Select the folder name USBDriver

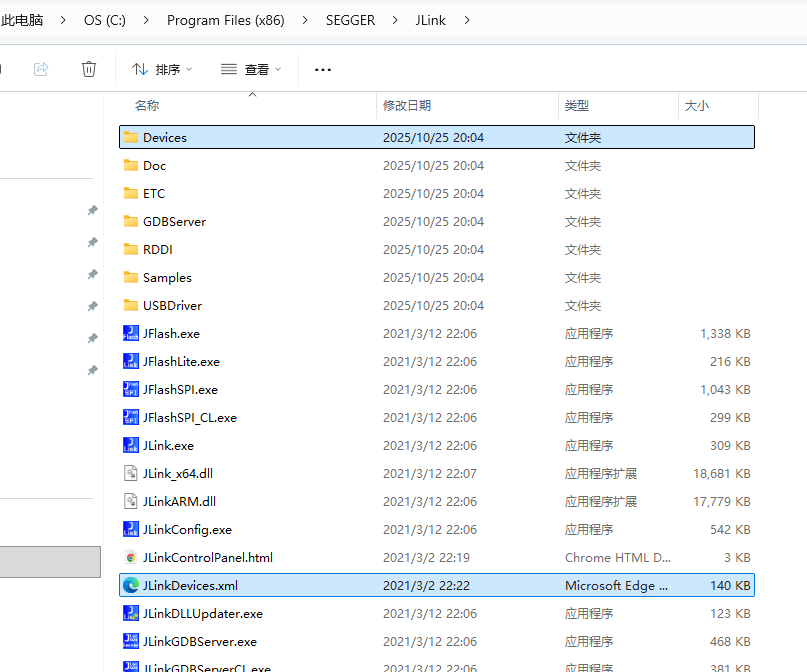pyautogui.click(x=172, y=306)
